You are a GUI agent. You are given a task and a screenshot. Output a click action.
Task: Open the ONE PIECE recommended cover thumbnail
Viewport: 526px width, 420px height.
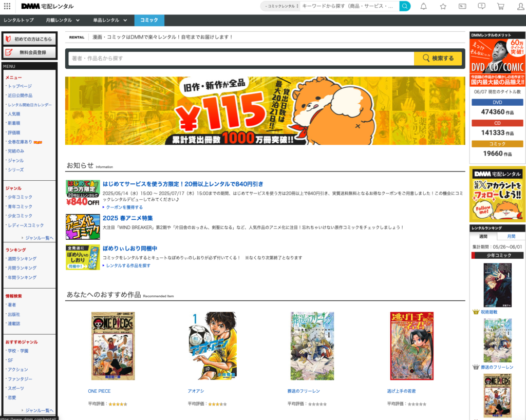tap(112, 346)
